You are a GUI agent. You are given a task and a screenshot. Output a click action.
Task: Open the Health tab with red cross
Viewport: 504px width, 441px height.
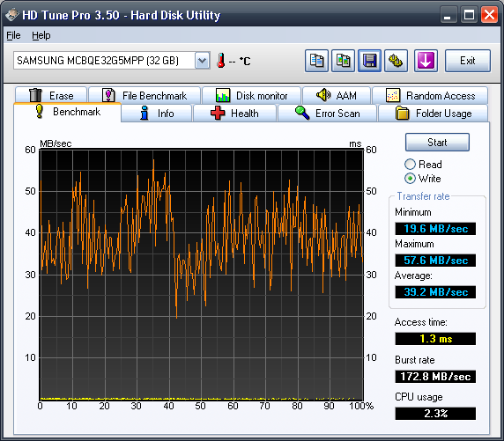coord(234,114)
